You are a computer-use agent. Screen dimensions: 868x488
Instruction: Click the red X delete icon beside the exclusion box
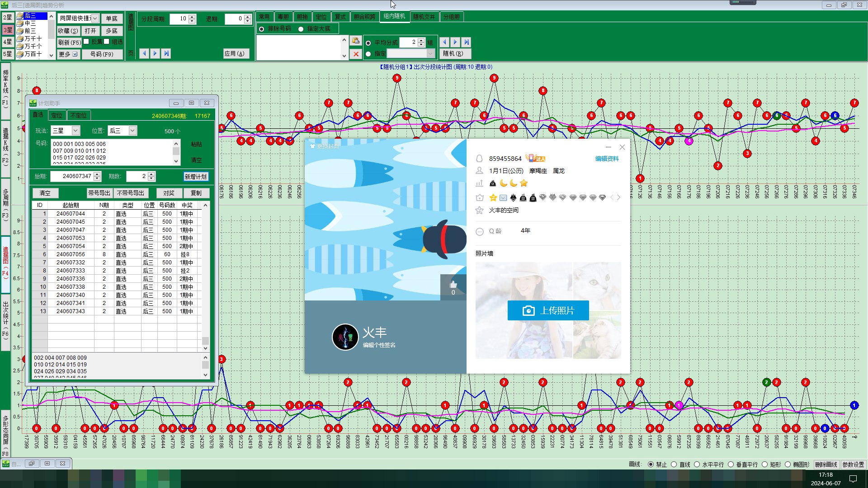tap(356, 54)
